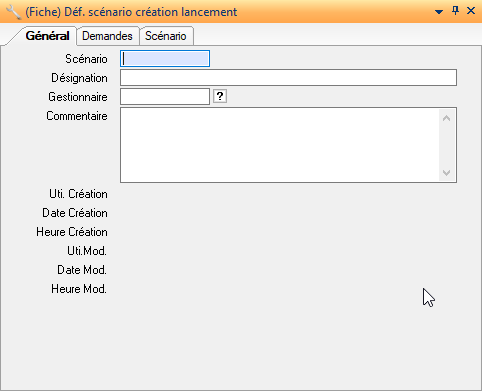Click the Date Mod. label
Image resolution: width=482 pixels, height=391 pixels.
coord(82,270)
